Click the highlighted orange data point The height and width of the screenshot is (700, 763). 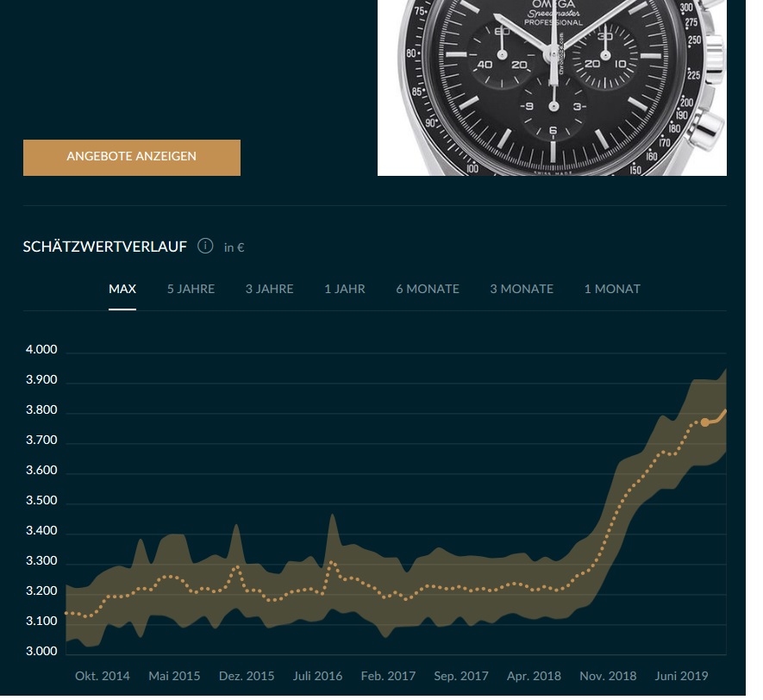pyautogui.click(x=705, y=422)
